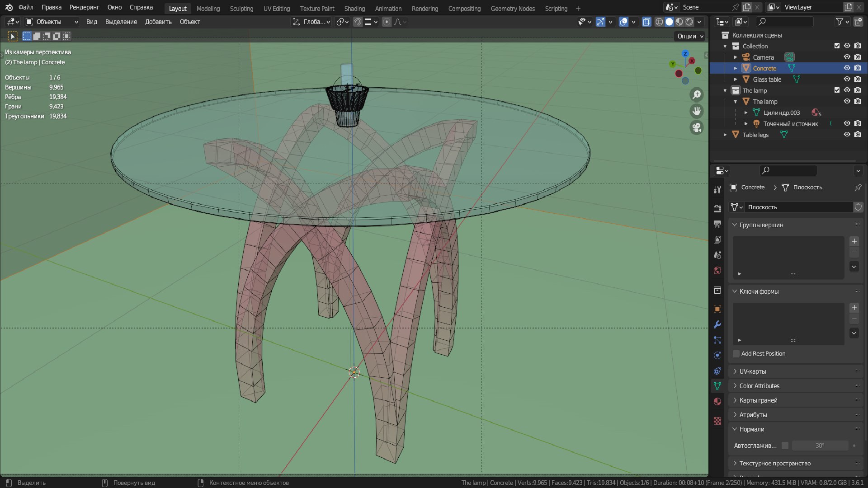Uncheck Collection exclude-from-view-layer checkbox

click(837, 46)
